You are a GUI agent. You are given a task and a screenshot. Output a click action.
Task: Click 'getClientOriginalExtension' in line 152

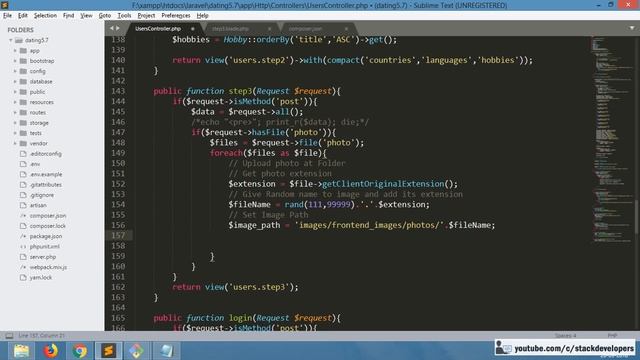tap(383, 184)
